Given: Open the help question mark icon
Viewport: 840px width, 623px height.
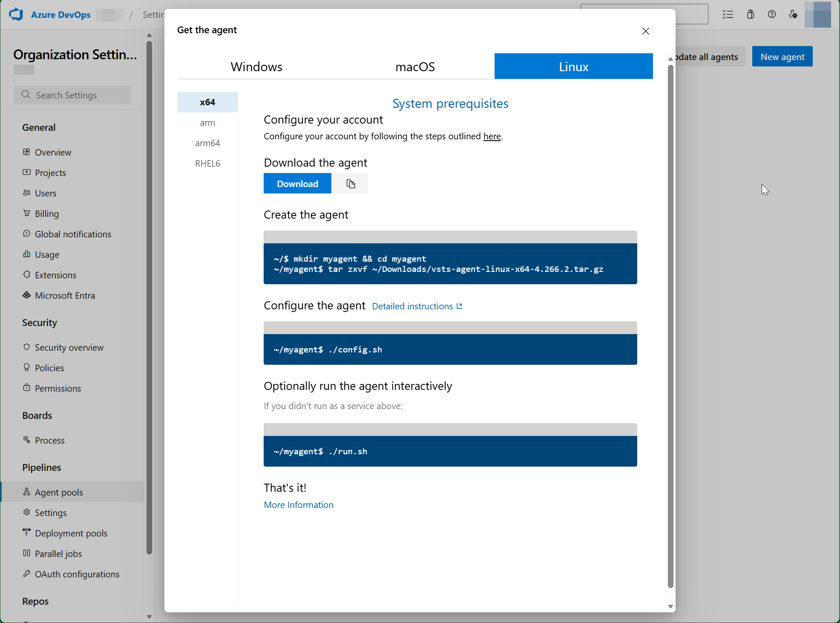Looking at the screenshot, I should [x=772, y=14].
